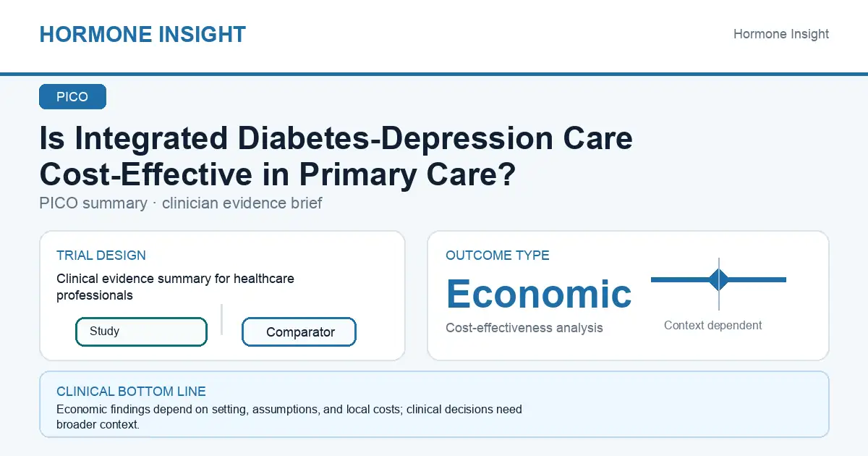This screenshot has width=868, height=456.
Task: Click the Trial Design card panel
Action: tap(222, 295)
